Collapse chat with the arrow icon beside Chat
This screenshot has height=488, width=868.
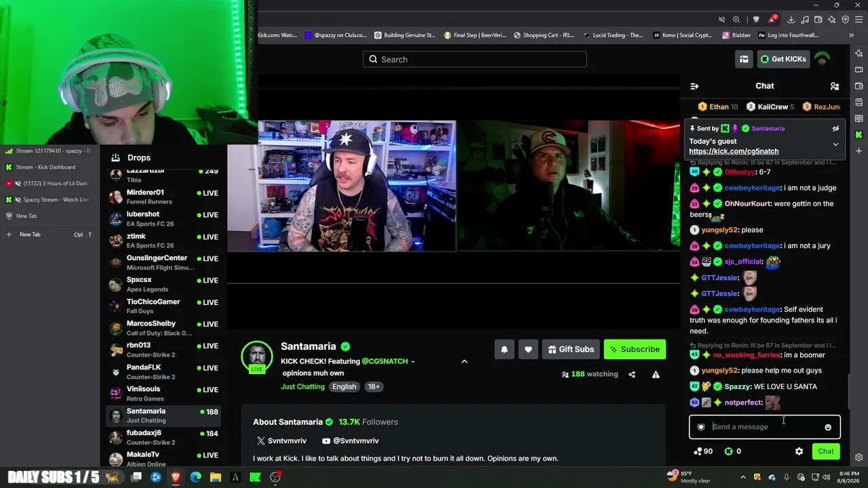pyautogui.click(x=694, y=86)
